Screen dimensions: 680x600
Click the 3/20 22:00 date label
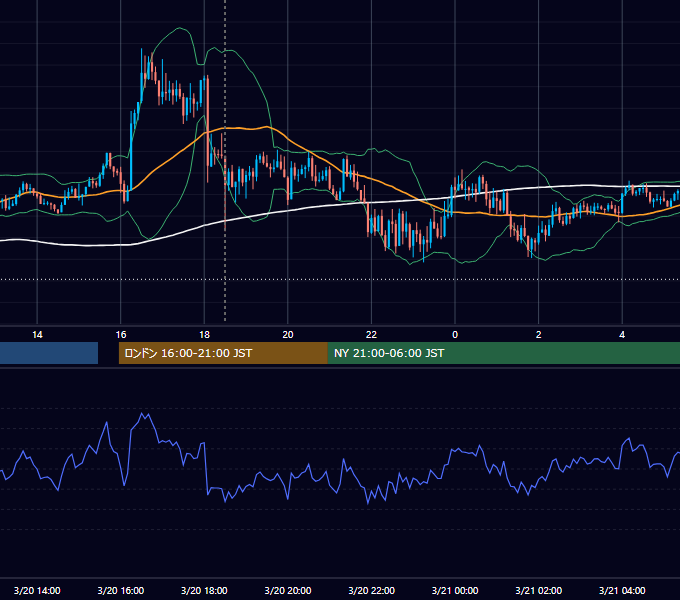372,590
